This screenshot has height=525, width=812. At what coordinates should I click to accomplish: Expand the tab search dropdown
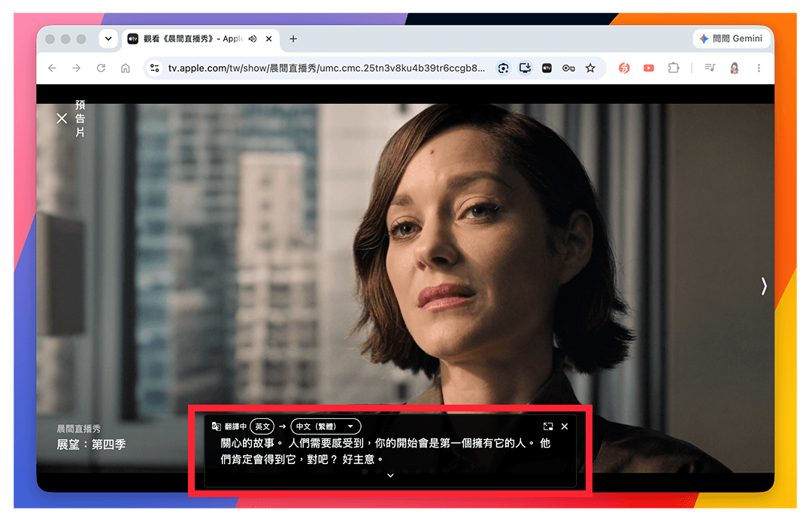tap(108, 39)
